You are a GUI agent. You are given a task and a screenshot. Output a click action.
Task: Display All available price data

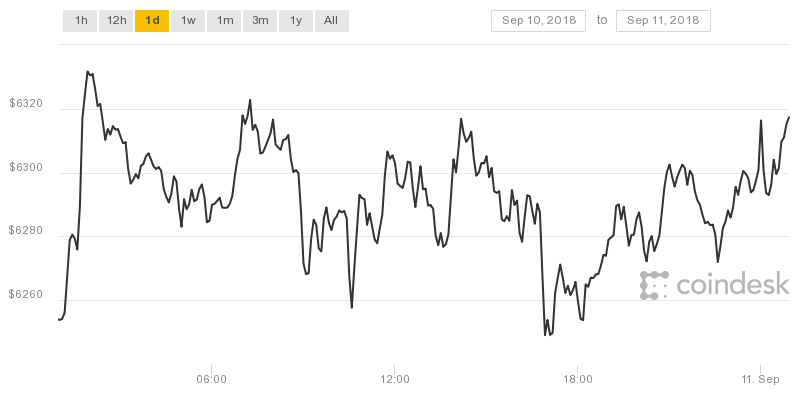332,21
